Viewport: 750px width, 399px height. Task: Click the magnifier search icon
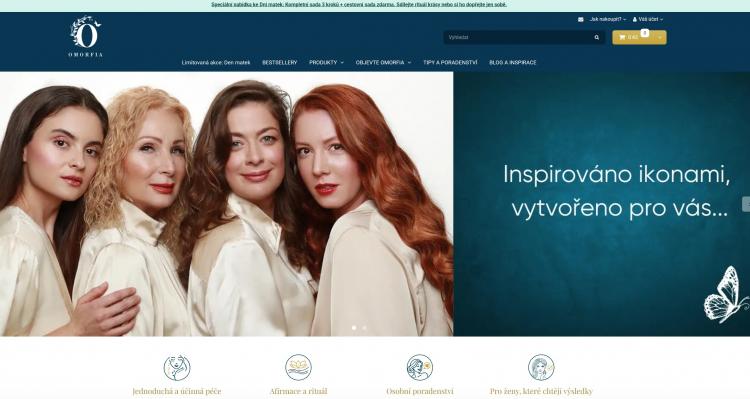pyautogui.click(x=596, y=37)
